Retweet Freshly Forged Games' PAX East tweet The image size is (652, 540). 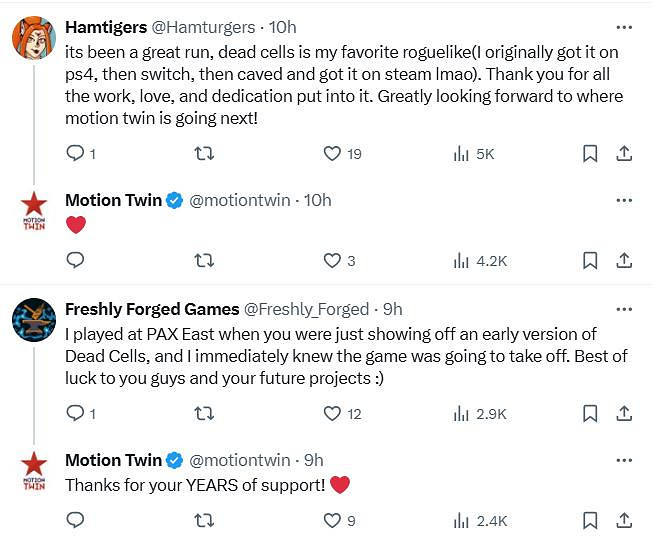[204, 413]
